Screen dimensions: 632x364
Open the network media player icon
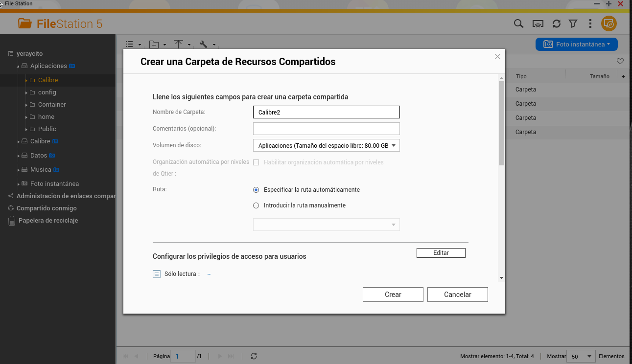[x=538, y=23]
